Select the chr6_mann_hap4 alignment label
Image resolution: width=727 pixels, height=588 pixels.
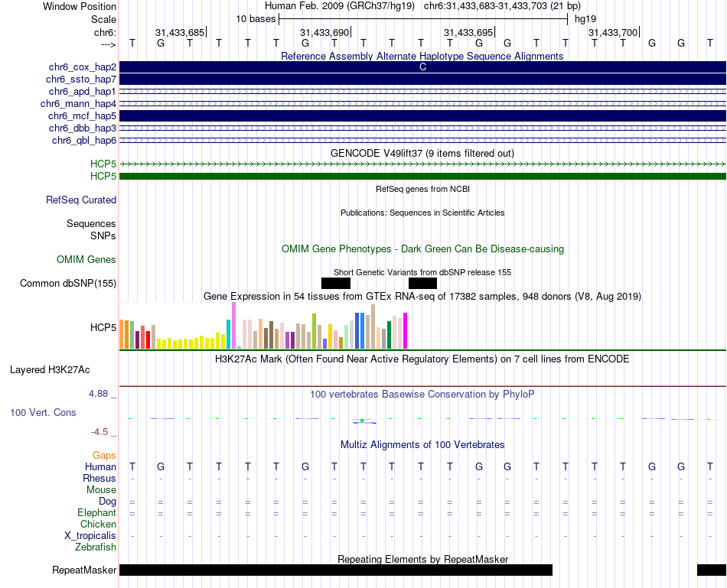(78, 104)
